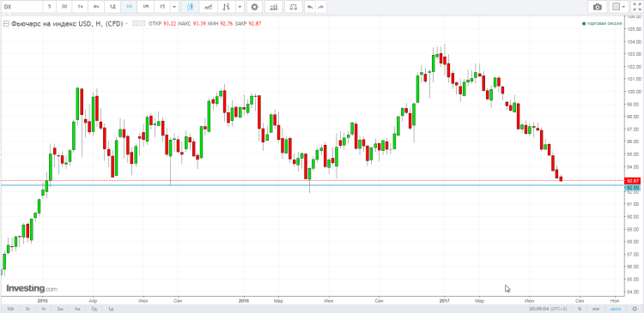Toggle percent scale in bottom bar
The width and height of the screenshot is (644, 313).
pos(579,309)
